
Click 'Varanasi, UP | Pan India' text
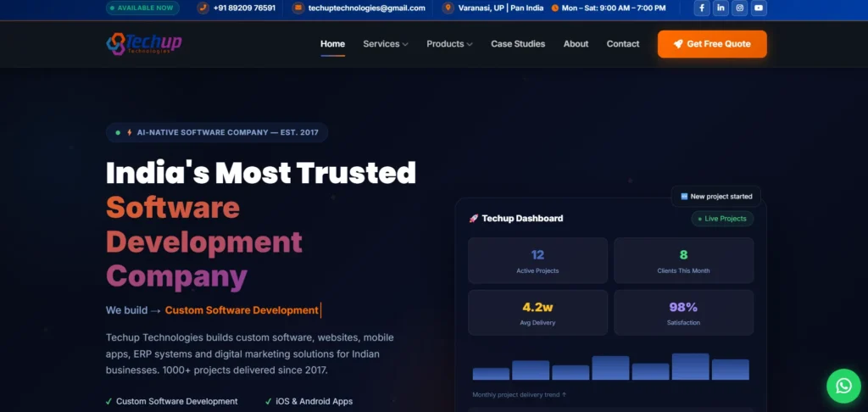501,8
